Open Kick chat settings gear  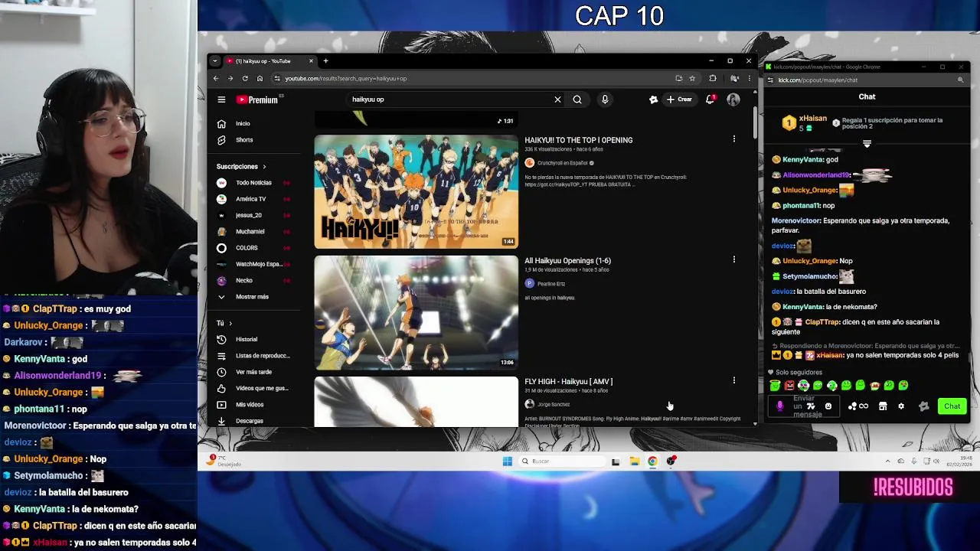coord(901,406)
